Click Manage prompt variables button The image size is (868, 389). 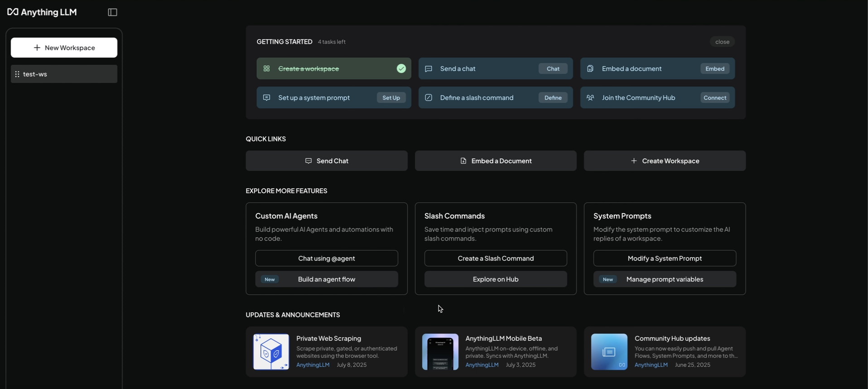(665, 279)
